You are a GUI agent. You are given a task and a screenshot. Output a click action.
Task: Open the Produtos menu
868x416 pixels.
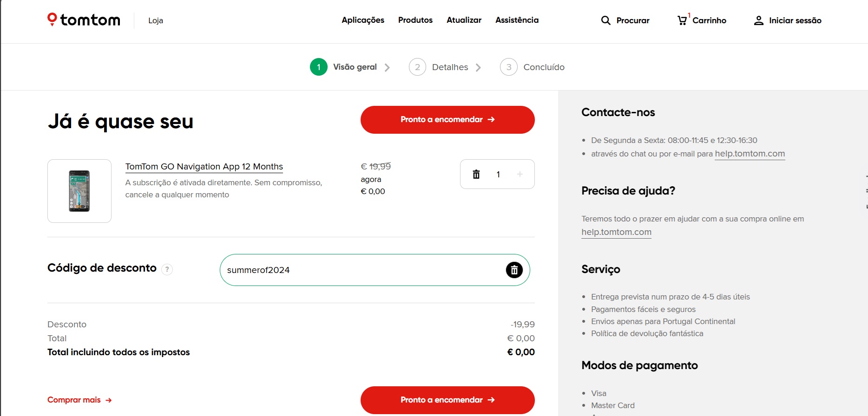tap(415, 20)
